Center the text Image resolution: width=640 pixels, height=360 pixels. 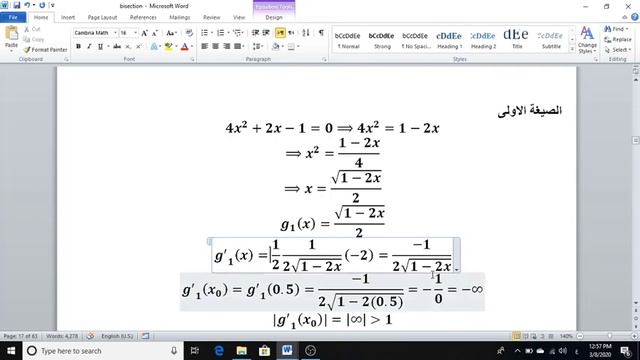click(x=216, y=47)
